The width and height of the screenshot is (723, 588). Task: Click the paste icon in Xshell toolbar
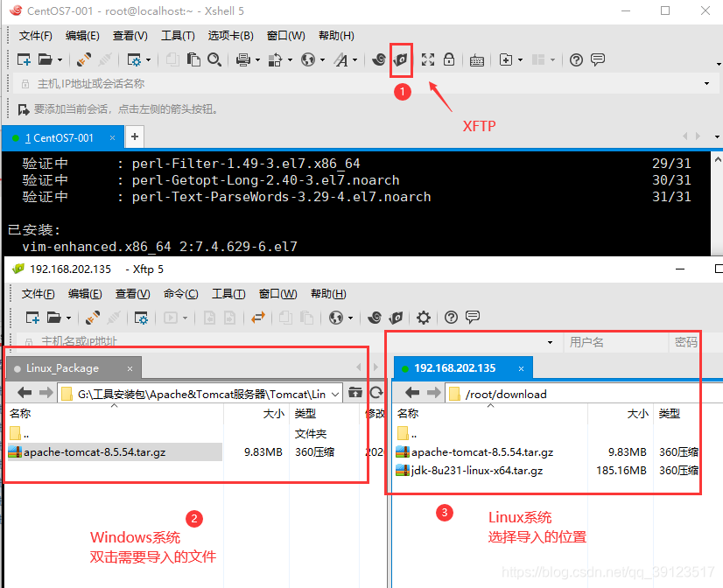click(193, 59)
